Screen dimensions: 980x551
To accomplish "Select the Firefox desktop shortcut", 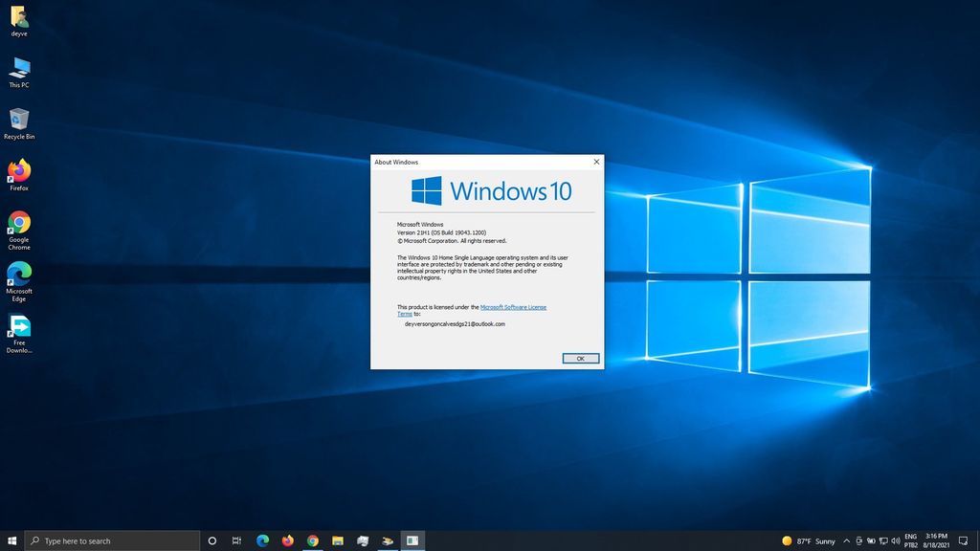I will (19, 176).
